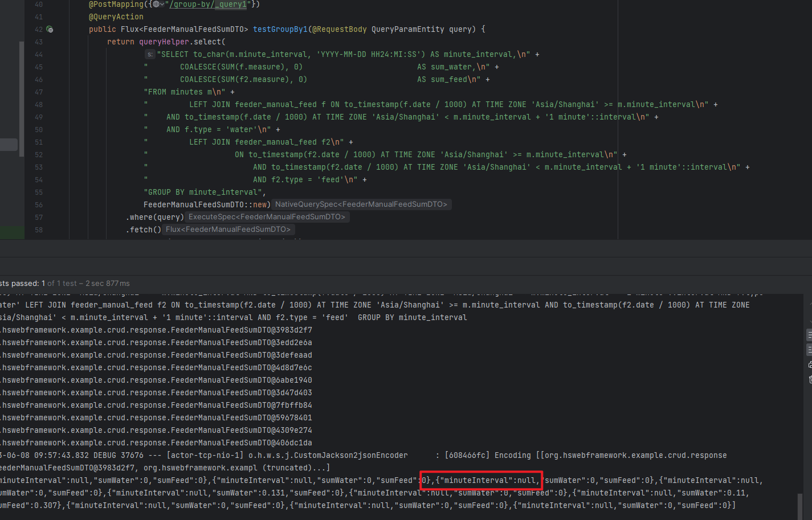
Task: Click the green endpoint globe icon on line 42
Action: click(x=50, y=28)
